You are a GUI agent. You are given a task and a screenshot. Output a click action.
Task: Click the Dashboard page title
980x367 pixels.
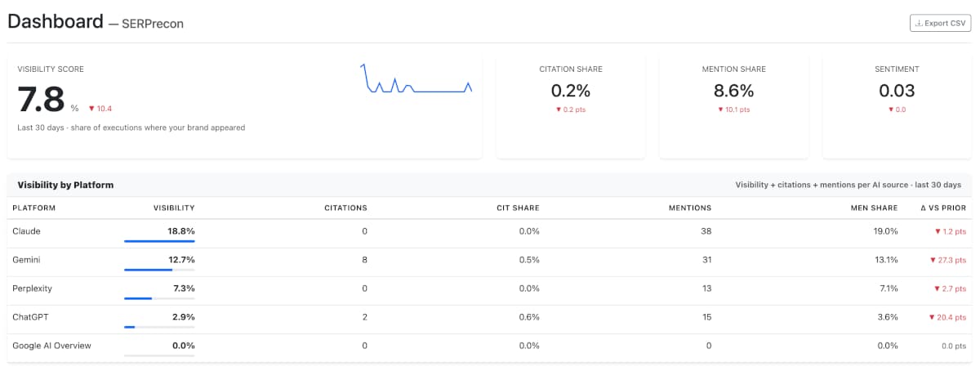56,22
